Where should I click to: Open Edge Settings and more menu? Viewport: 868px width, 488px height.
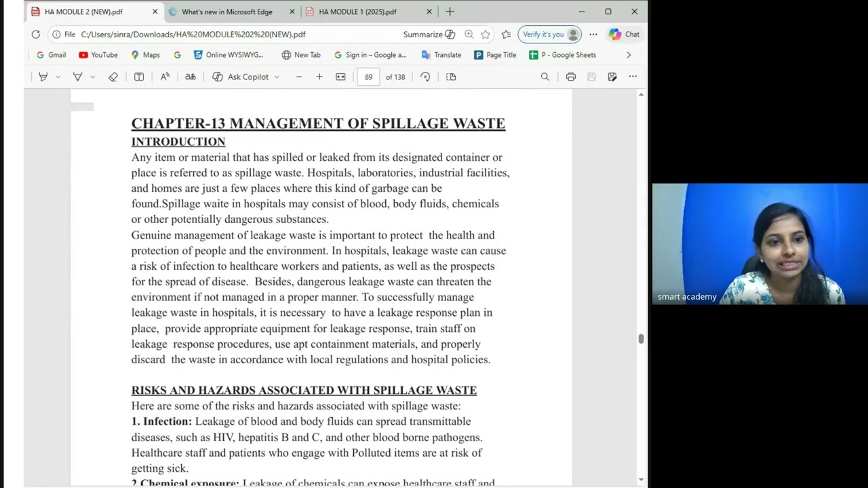pyautogui.click(x=593, y=34)
